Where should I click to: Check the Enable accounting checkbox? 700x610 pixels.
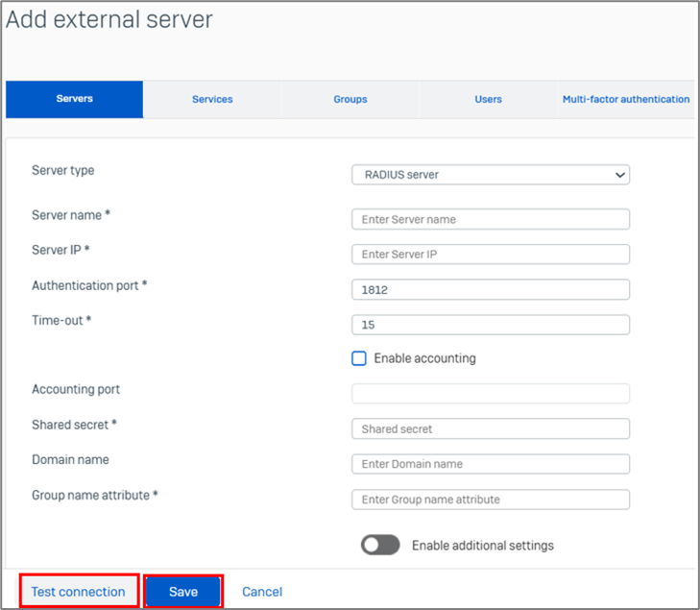click(359, 358)
